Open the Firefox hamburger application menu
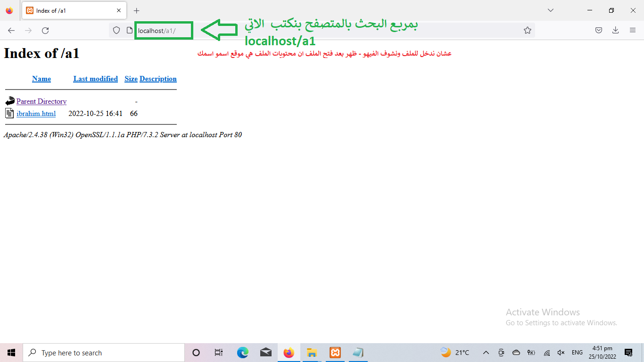Screen dimensions: 644x362 pyautogui.click(x=633, y=31)
